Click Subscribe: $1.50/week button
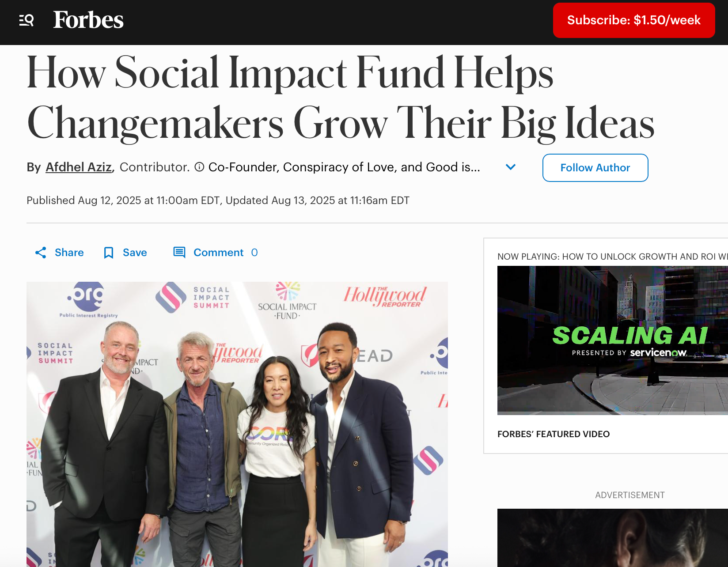Viewport: 728px width, 567px height. point(634,20)
